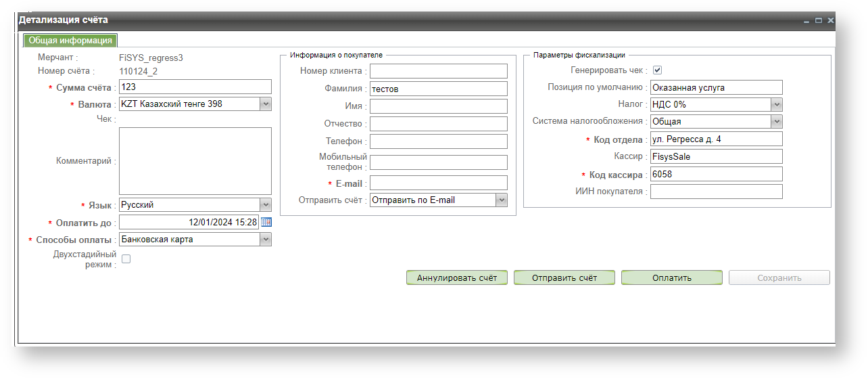Open the Отправить счёт delivery dropdown
This screenshot has height=379, width=868.
click(501, 200)
